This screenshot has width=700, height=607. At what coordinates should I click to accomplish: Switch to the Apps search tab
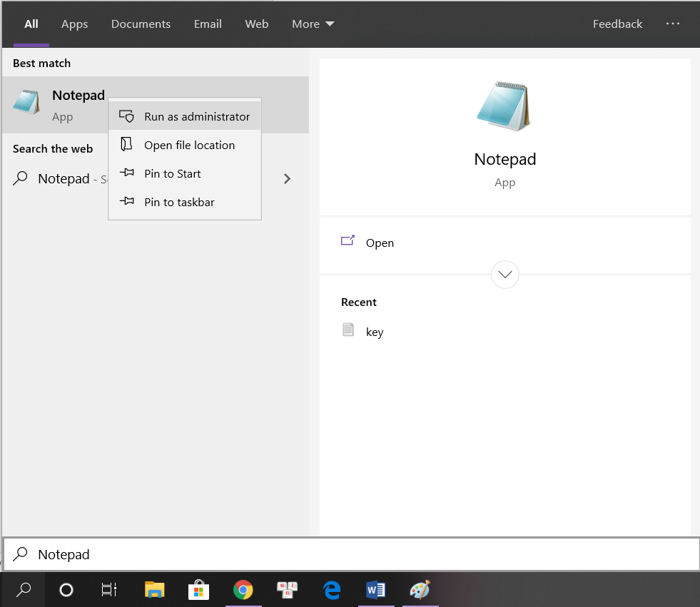74,24
